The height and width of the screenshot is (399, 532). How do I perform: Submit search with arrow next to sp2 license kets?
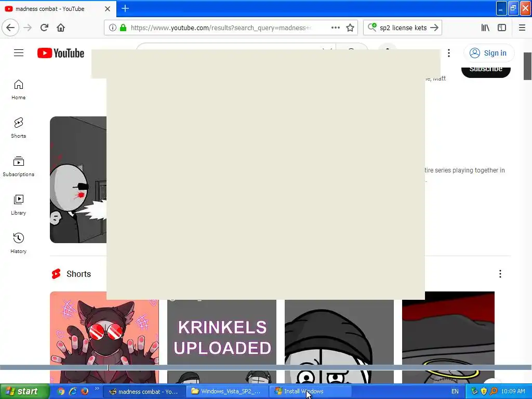[x=434, y=28]
